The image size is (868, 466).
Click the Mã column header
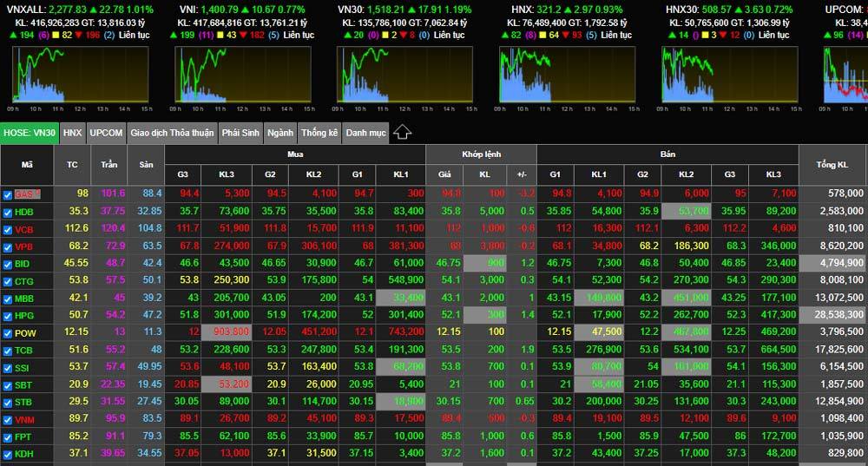click(27, 164)
